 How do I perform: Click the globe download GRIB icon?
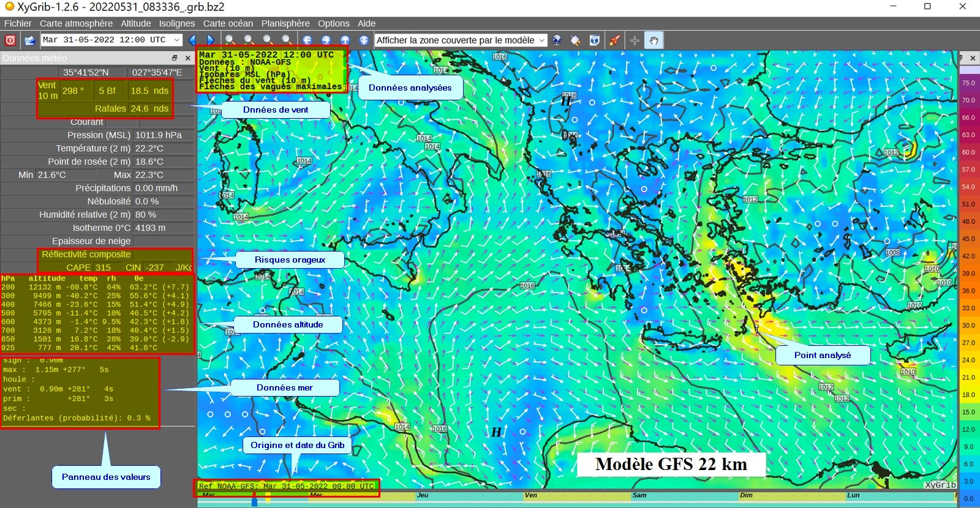557,40
